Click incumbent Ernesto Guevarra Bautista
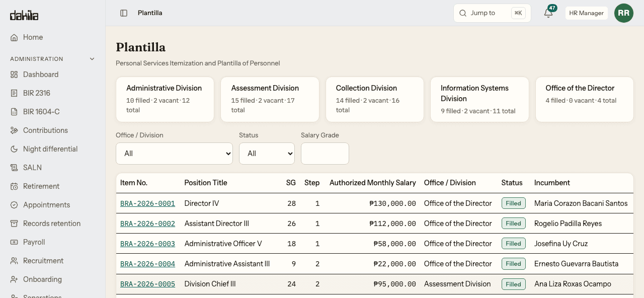 point(577,264)
